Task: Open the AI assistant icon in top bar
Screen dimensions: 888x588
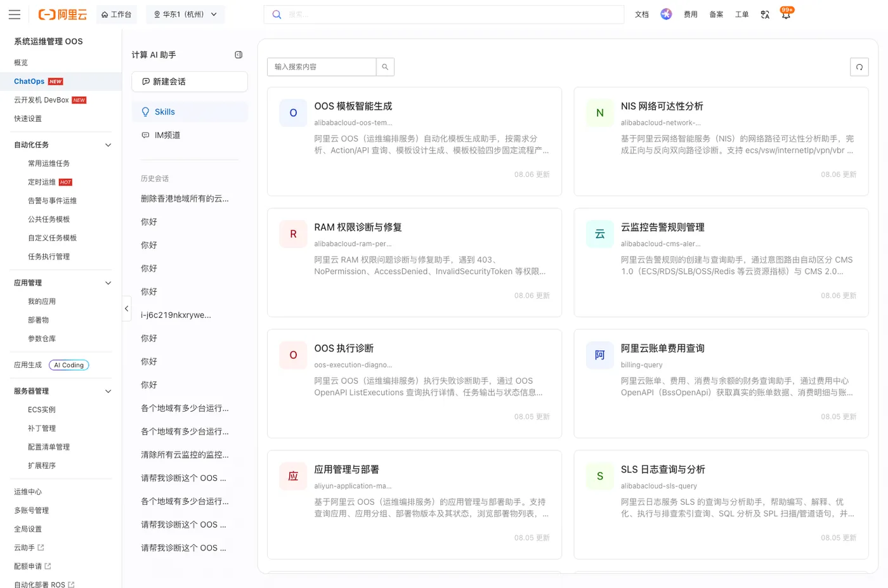Action: (666, 14)
